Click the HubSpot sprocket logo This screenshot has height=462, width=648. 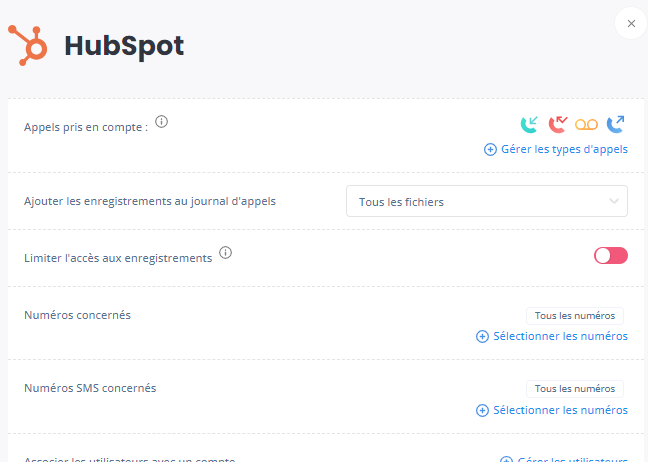tap(28, 45)
